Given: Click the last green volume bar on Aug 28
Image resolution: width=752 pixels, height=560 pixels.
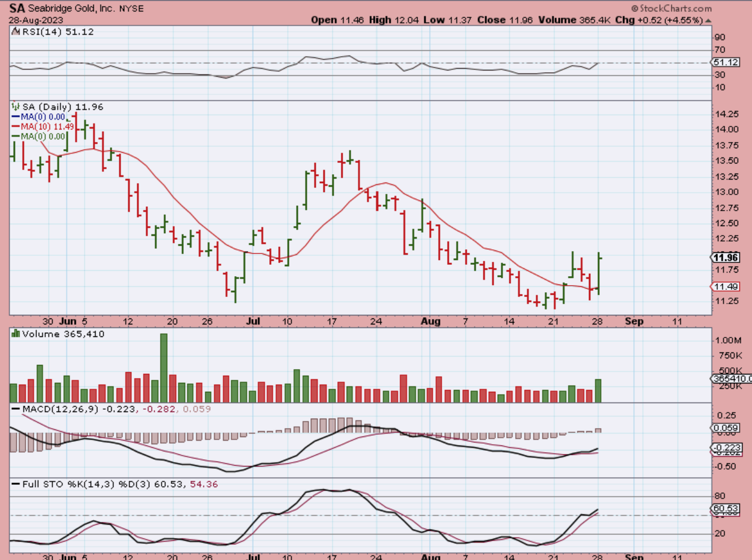Looking at the screenshot, I should coord(598,391).
